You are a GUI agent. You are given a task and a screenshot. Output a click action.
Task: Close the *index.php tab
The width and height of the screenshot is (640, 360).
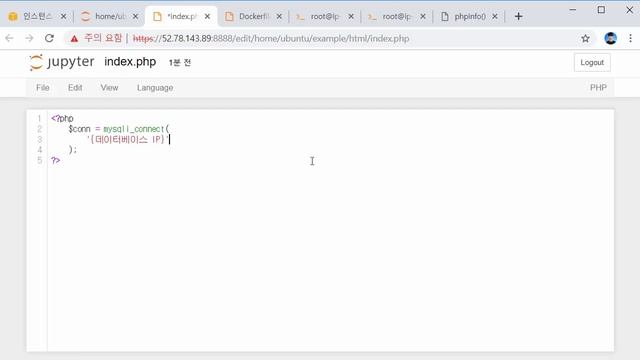tap(207, 16)
